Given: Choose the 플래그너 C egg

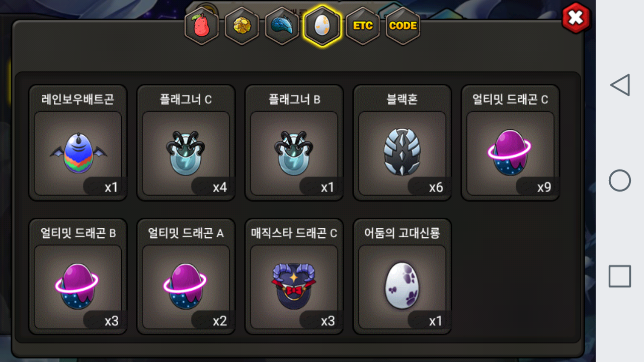Looking at the screenshot, I should (186, 143).
